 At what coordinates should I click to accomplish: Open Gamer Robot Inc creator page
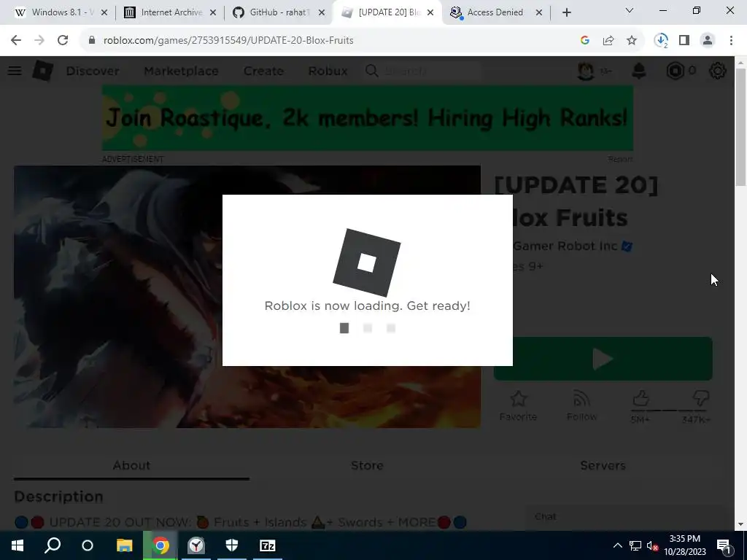pos(565,246)
